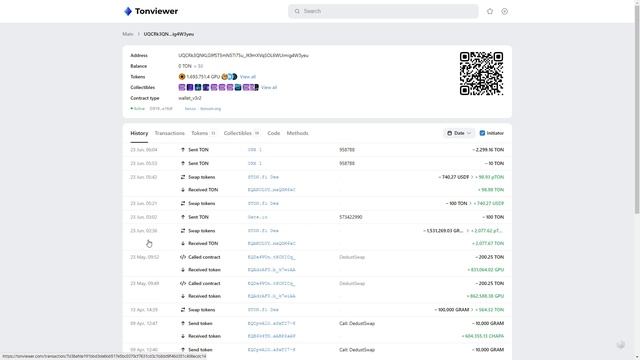The image size is (640, 360).
Task: Click the calendar icon in the Date filter
Action: click(449, 133)
